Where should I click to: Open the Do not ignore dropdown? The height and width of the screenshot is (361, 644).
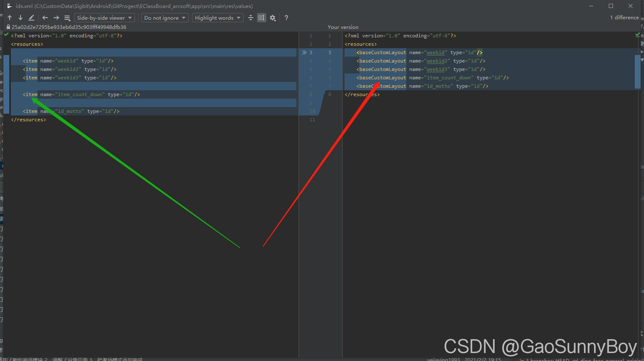pyautogui.click(x=165, y=18)
